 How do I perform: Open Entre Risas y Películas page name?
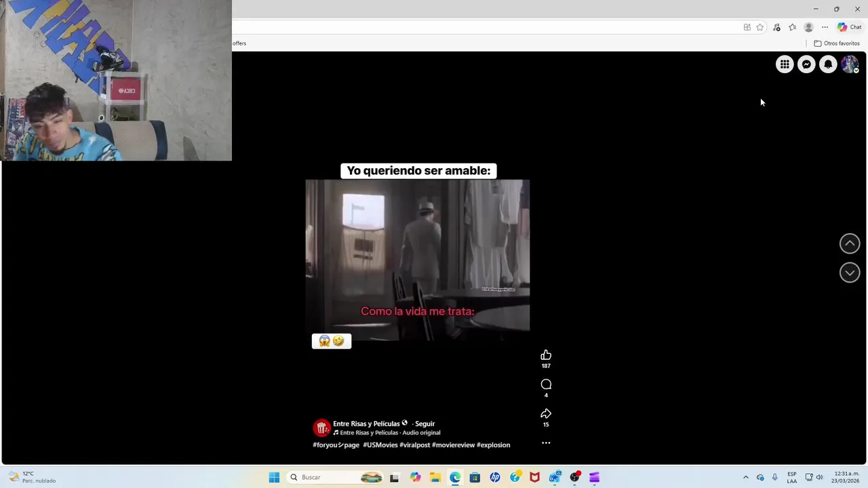[x=366, y=424]
